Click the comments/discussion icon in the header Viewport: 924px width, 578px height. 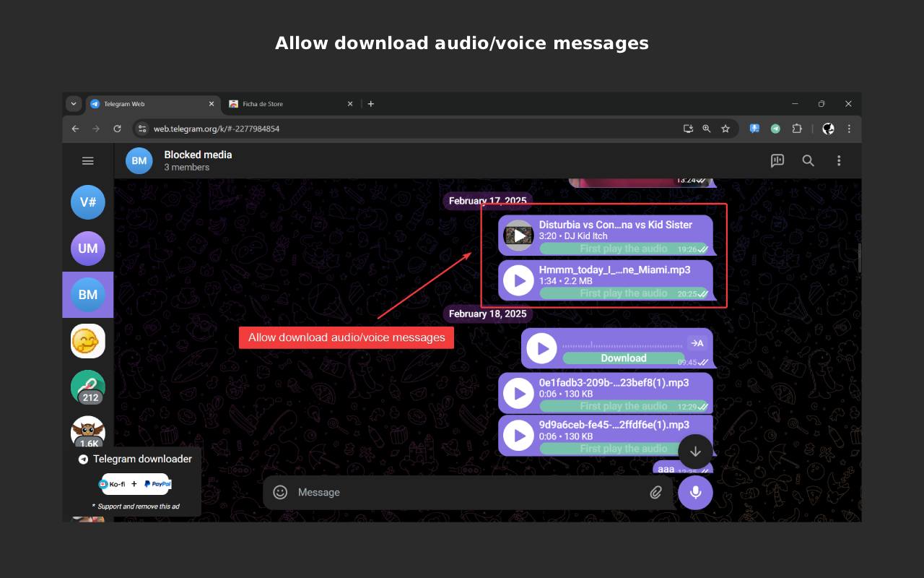pos(777,160)
